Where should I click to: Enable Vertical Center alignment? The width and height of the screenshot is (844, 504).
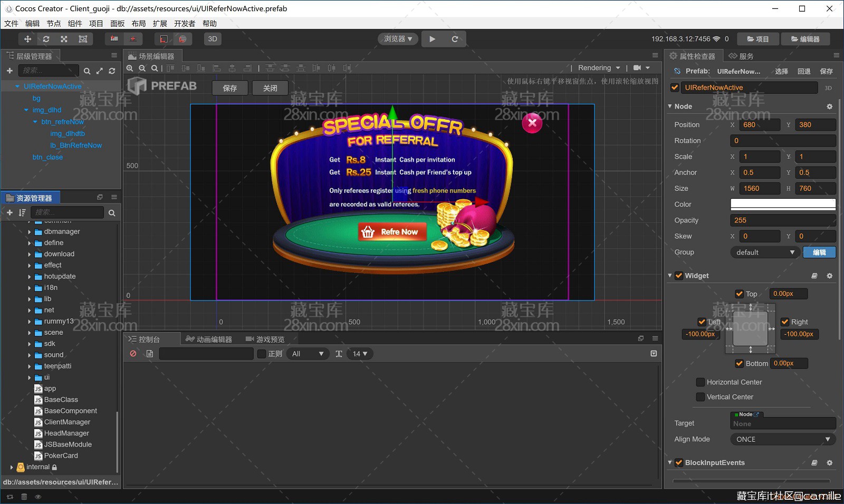pos(701,397)
